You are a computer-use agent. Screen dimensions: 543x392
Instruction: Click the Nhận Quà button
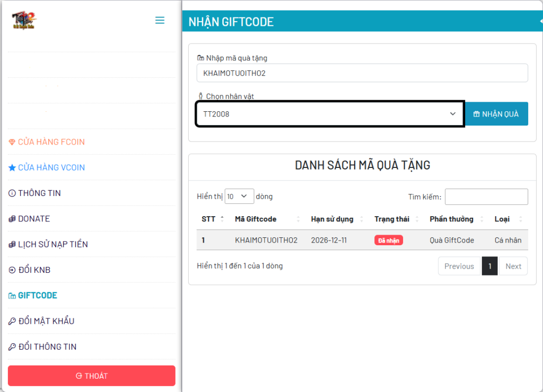pyautogui.click(x=496, y=114)
